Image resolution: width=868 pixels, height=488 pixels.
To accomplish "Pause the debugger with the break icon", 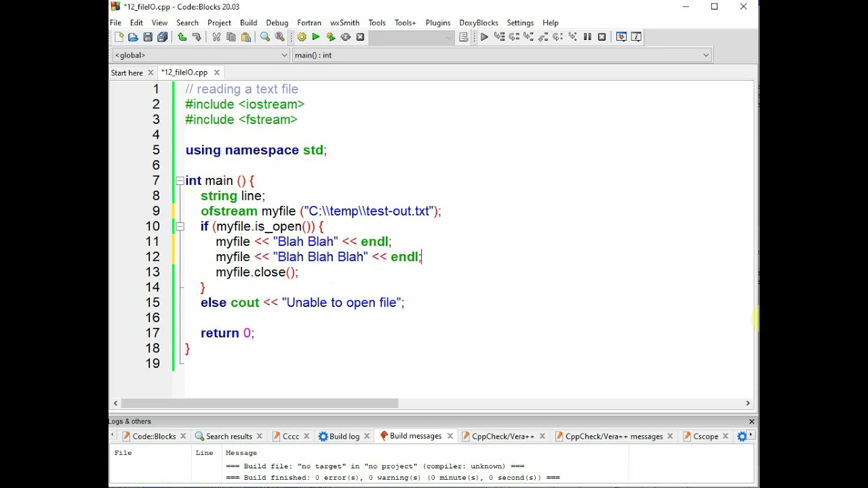I will coord(587,37).
